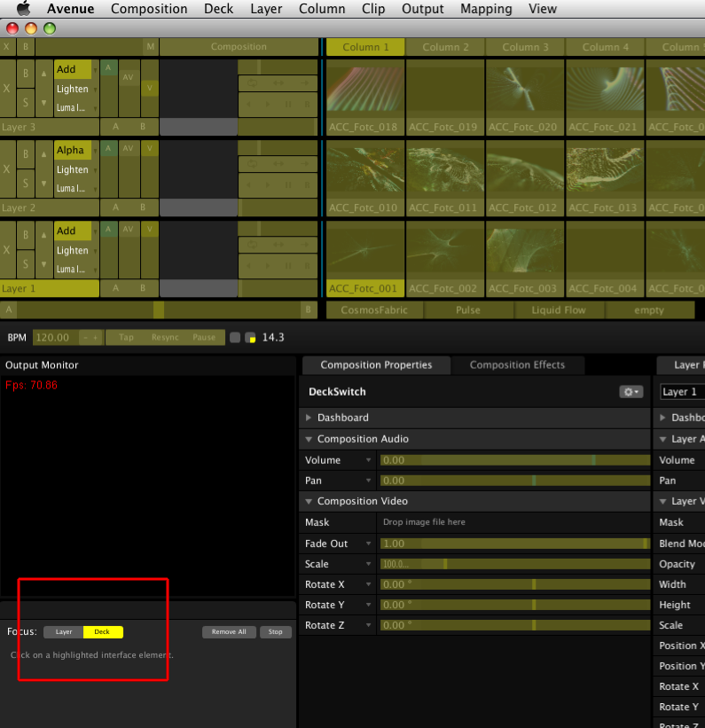The width and height of the screenshot is (705, 728).
Task: Set focus to Layer in Focus toggle
Action: click(64, 632)
